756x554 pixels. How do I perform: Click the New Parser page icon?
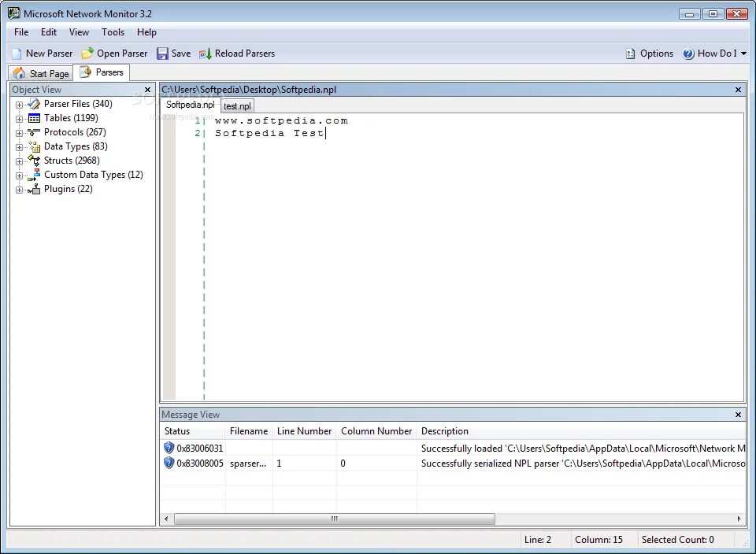pyautogui.click(x=17, y=54)
